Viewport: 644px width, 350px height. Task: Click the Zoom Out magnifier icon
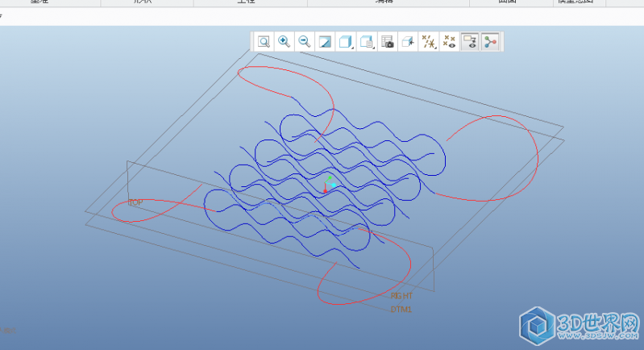(x=305, y=41)
